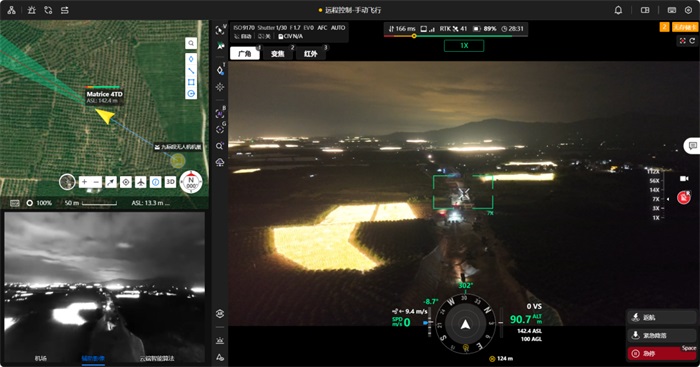Switch to 广角 wide camera tab
700x367 pixels.
pyautogui.click(x=245, y=54)
